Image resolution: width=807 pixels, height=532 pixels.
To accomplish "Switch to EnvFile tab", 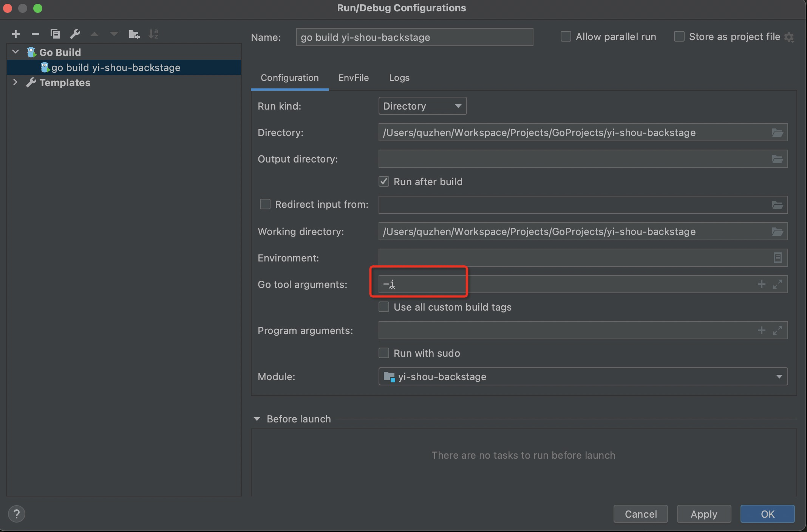I will point(353,78).
